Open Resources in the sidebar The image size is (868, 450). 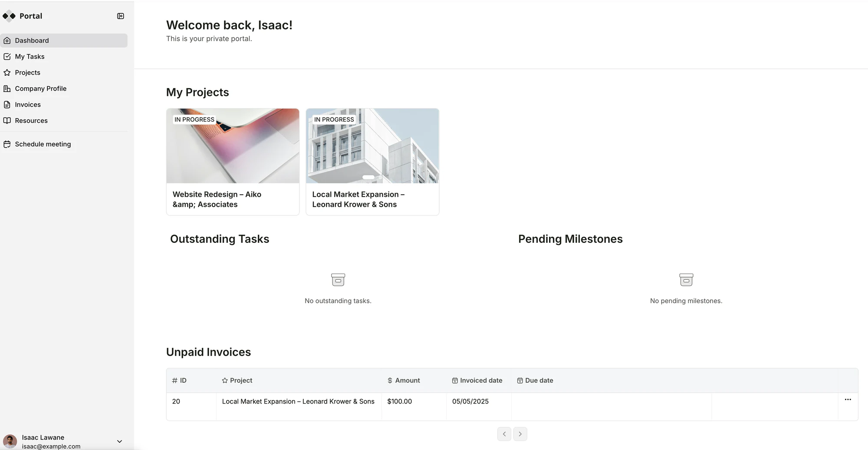(x=64, y=121)
